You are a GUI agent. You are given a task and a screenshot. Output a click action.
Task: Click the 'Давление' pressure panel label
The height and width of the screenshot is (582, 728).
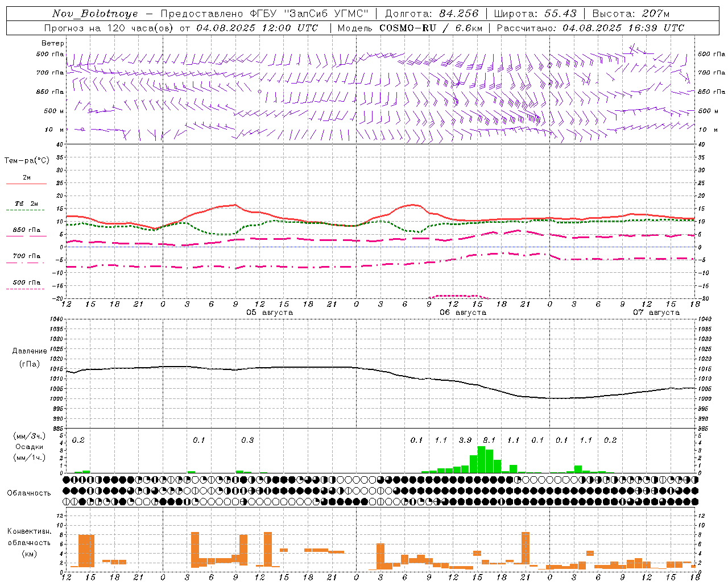pos(30,351)
